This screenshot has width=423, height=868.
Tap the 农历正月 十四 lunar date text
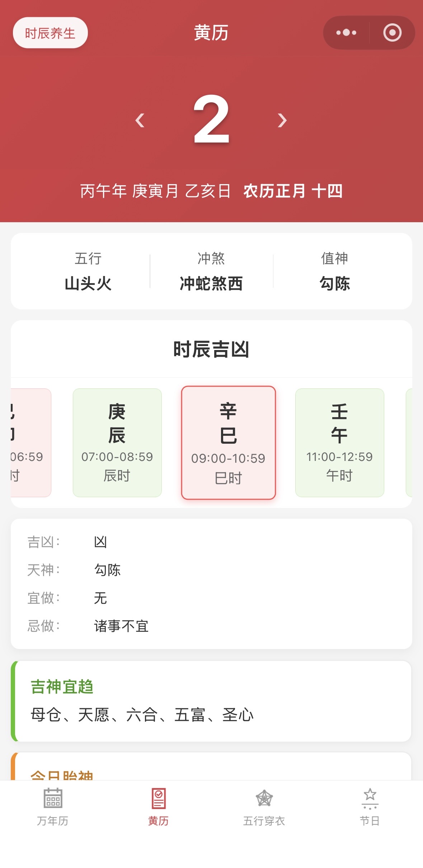(x=293, y=191)
